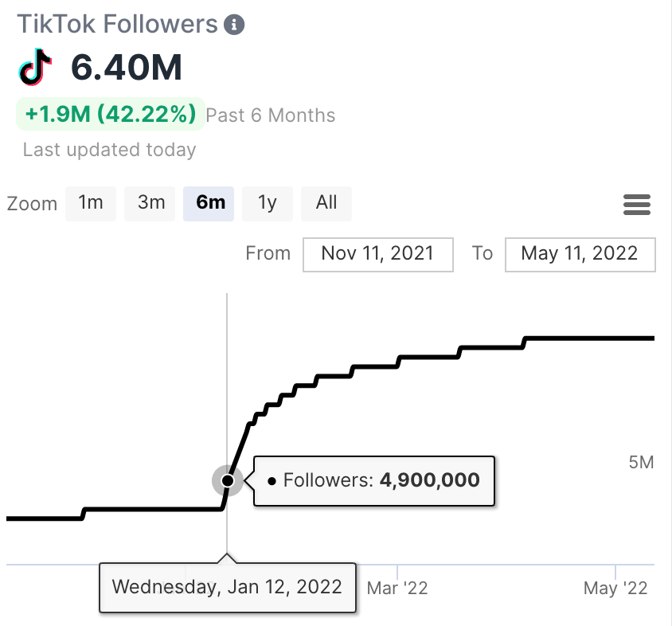Click the Wednesday, Jan 12, 2022 date label

click(227, 588)
